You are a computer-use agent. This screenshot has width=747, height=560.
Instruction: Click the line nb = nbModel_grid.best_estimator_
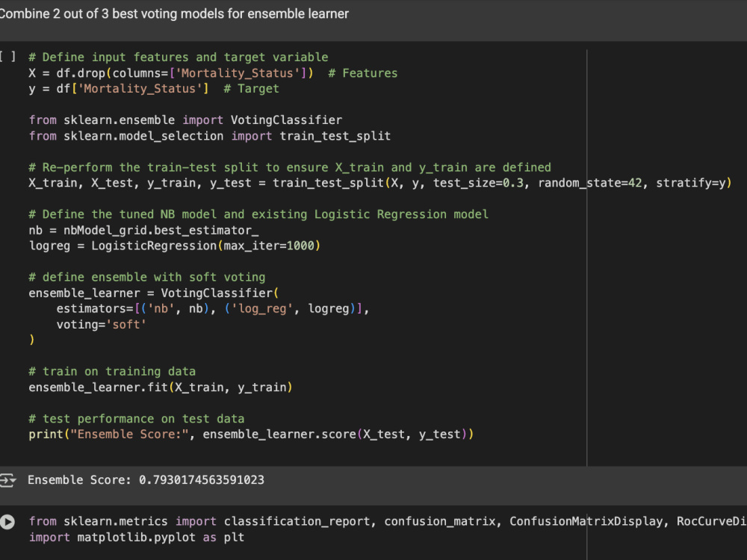pyautogui.click(x=143, y=230)
